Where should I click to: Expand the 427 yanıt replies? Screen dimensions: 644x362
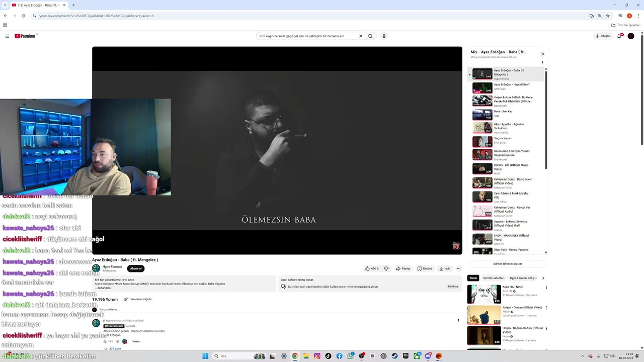(x=113, y=348)
